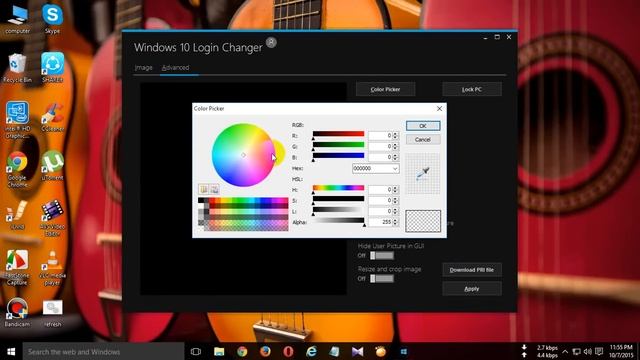
Task: Increase the R value with spinner arrow
Action: tap(395, 133)
